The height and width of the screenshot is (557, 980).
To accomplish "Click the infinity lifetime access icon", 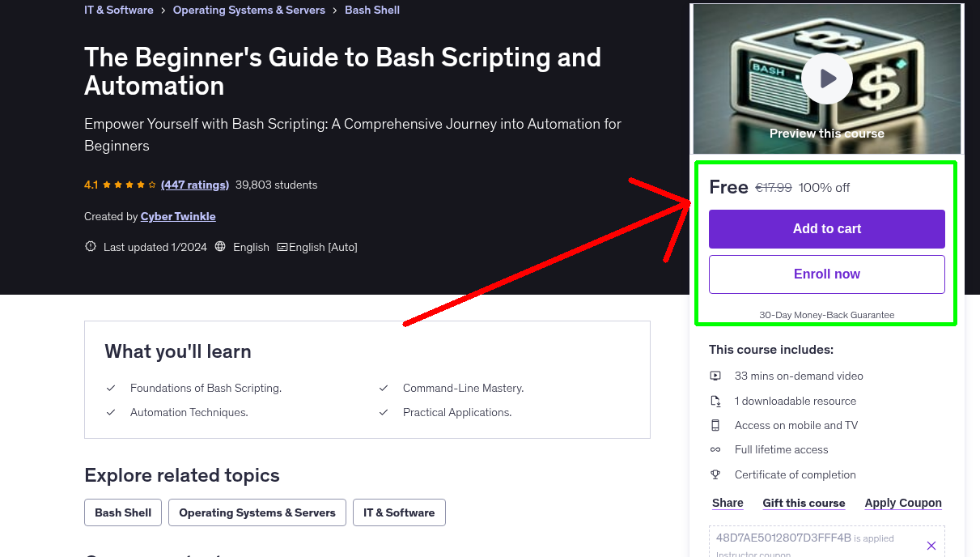I will [715, 449].
